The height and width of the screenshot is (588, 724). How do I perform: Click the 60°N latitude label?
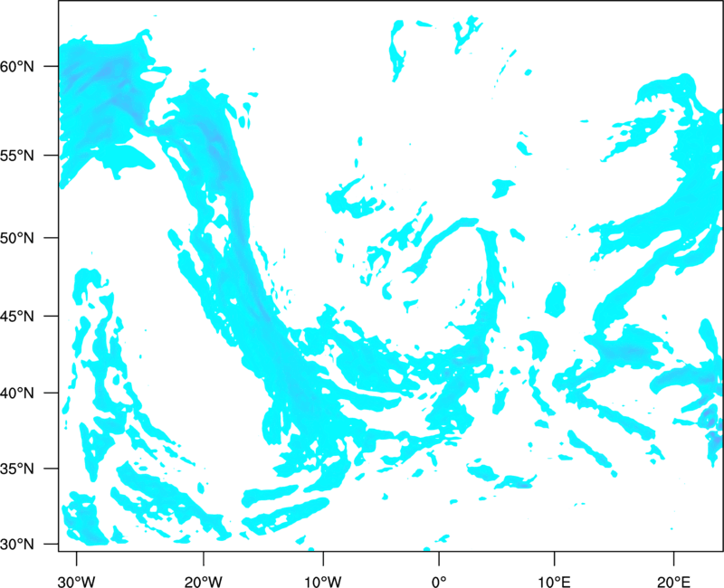coord(17,67)
